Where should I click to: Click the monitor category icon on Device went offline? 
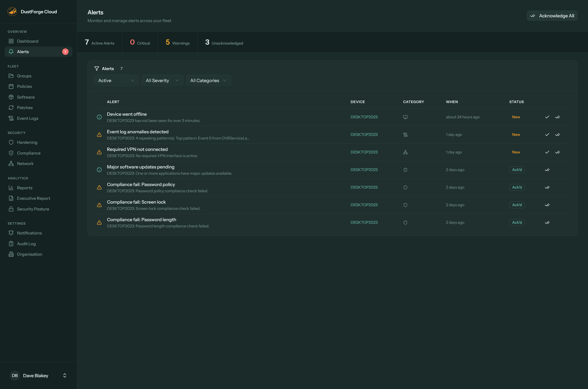point(406,117)
